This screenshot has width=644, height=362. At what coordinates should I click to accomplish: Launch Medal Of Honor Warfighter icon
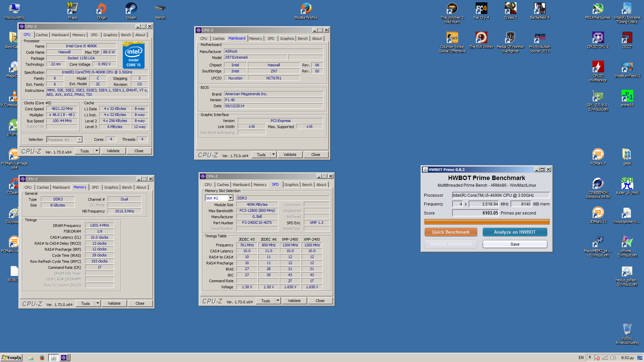511,42
